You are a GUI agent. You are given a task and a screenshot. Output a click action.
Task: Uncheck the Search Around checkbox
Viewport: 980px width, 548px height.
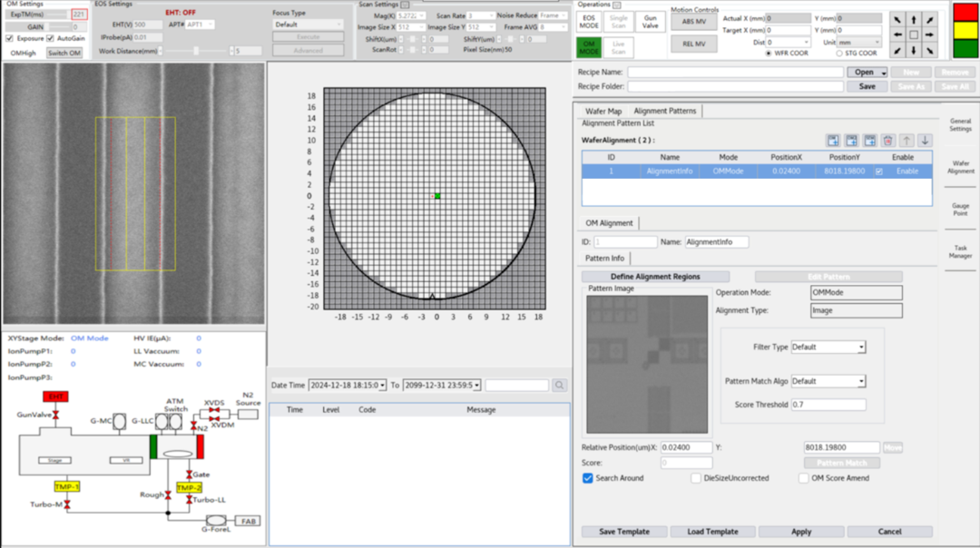(588, 478)
